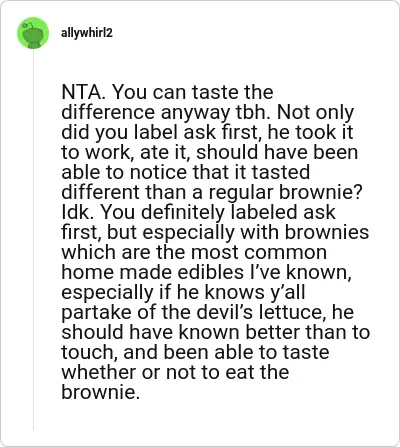Viewport: 400px width, 447px height.
Task: Click "difference anyway tbh" text
Action: [165, 112]
